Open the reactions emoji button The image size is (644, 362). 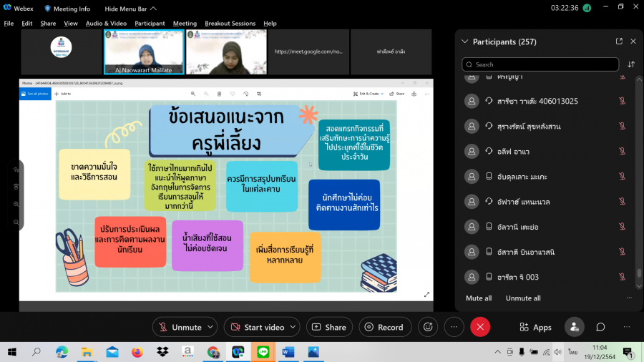click(428, 327)
